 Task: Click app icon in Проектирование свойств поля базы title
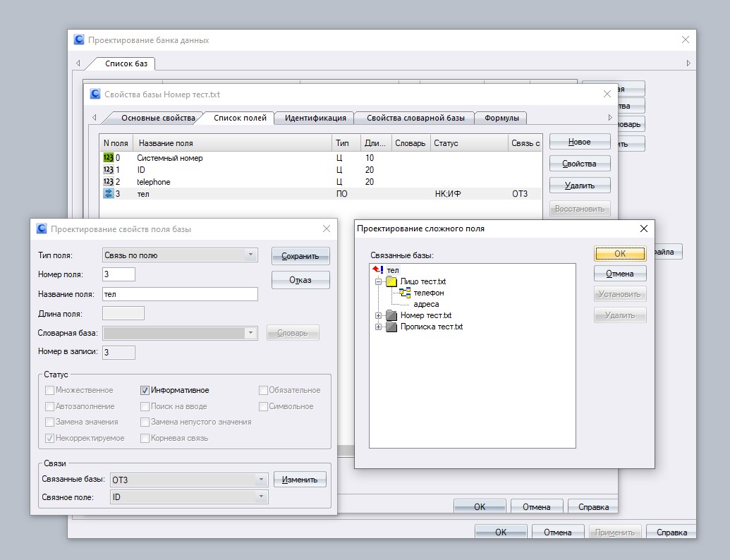[42, 229]
